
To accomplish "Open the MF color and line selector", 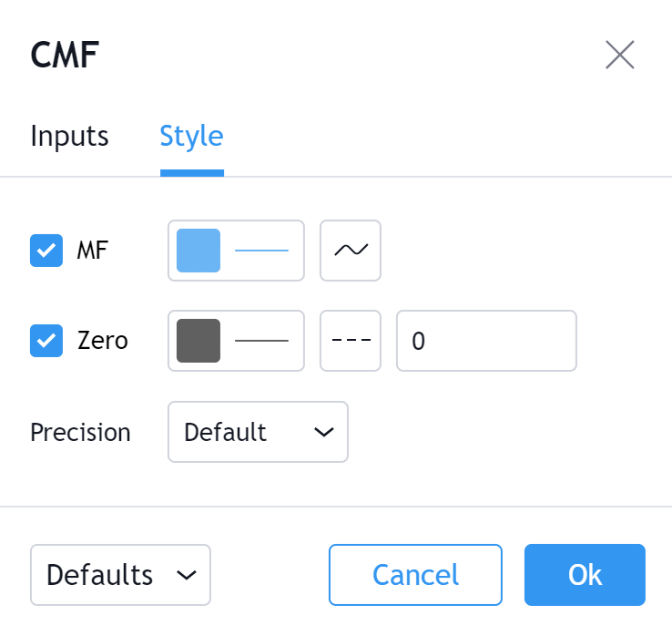I will 236,251.
